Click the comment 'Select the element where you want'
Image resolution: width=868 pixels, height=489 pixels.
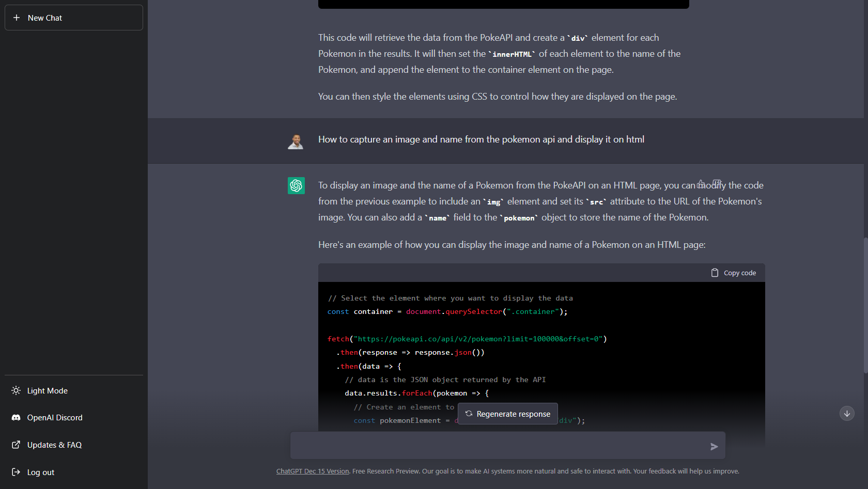click(450, 298)
